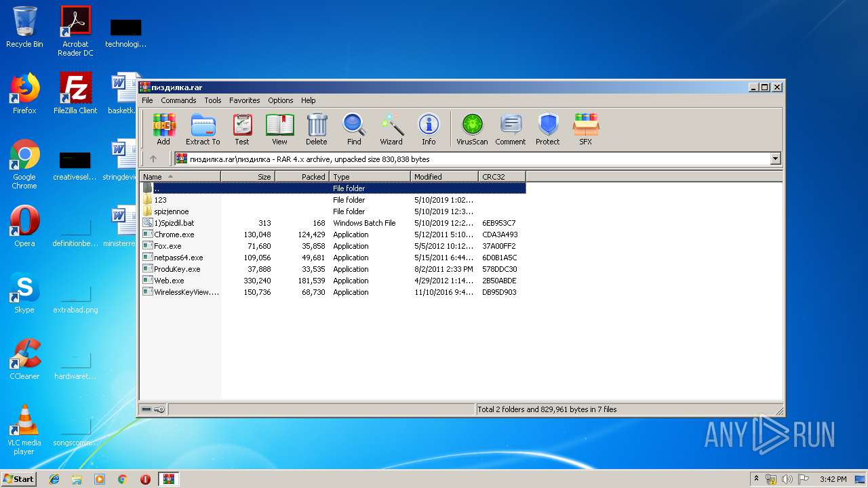Click the status bar drive/key icon

pos(153,409)
